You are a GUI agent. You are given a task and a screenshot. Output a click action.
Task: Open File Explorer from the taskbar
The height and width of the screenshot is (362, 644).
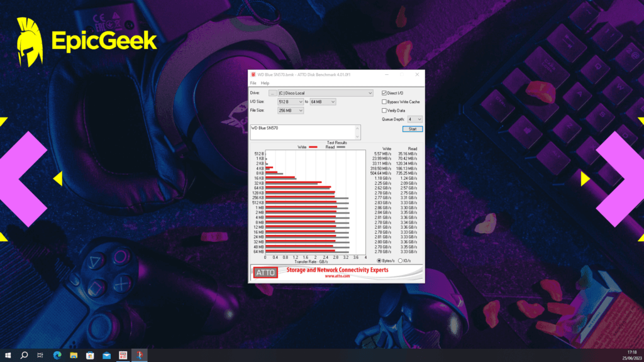[x=74, y=355]
